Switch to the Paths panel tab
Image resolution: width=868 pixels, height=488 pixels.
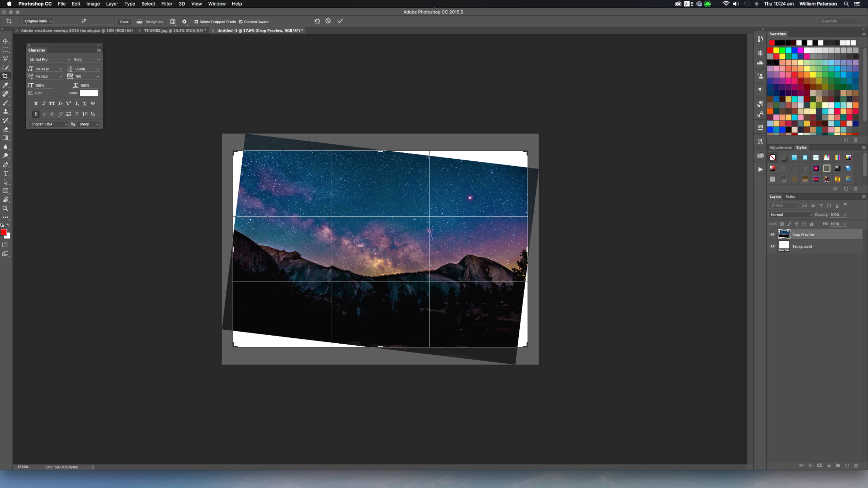pos(790,197)
